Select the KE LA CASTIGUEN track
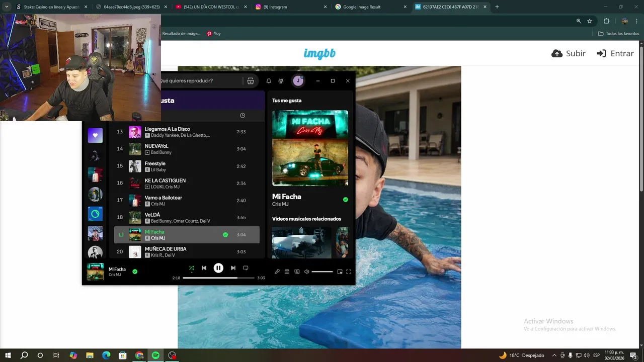The height and width of the screenshot is (362, 644). 187,184
